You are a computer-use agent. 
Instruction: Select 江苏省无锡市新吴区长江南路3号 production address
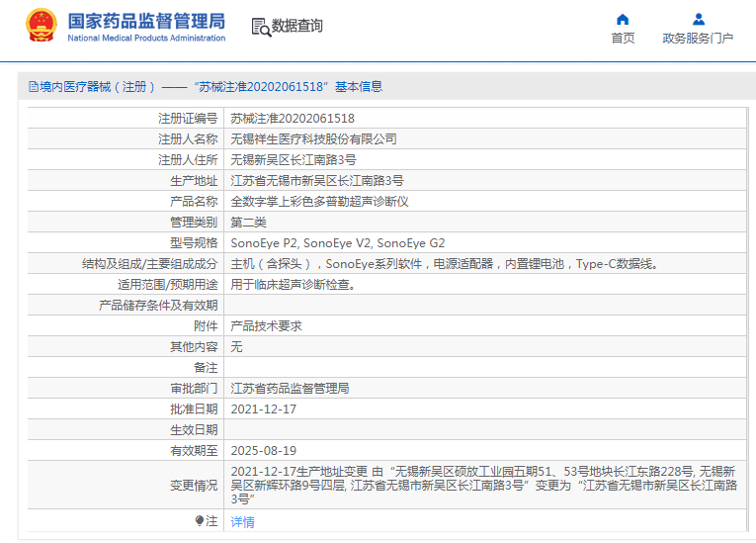pos(317,181)
